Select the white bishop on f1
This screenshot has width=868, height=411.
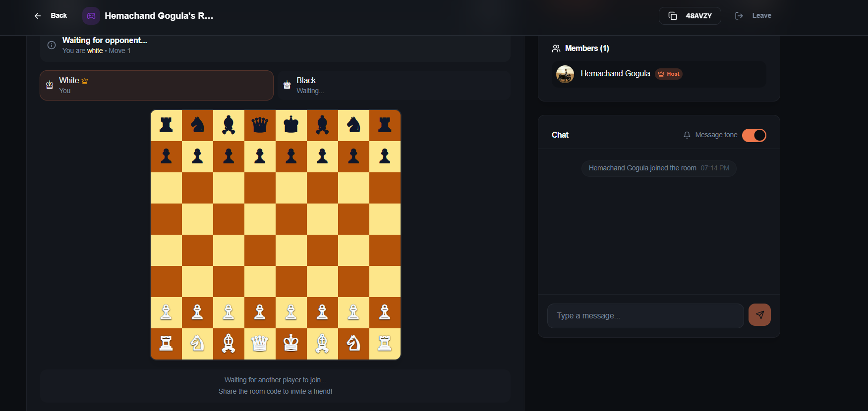coord(322,344)
